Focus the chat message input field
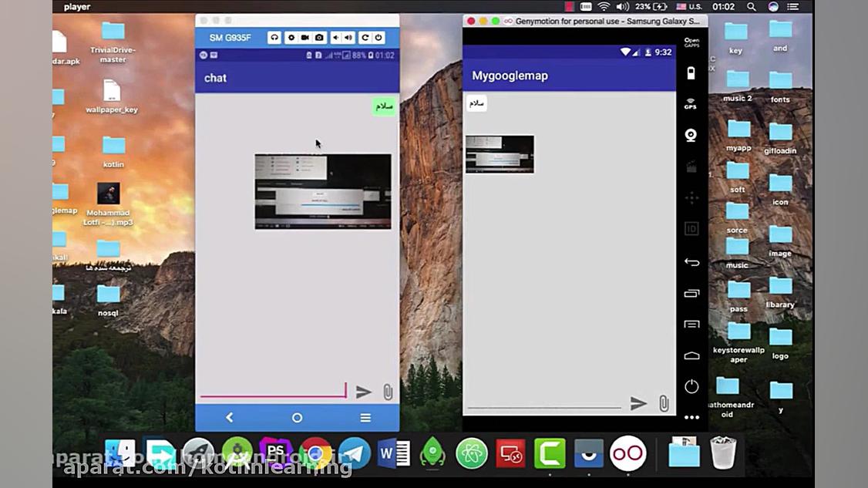 click(274, 391)
